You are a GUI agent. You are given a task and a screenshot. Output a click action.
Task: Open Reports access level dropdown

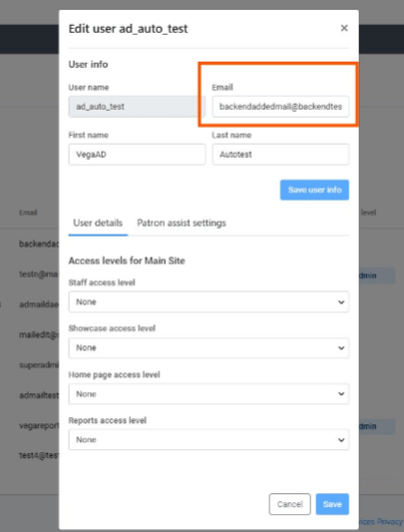click(x=208, y=440)
